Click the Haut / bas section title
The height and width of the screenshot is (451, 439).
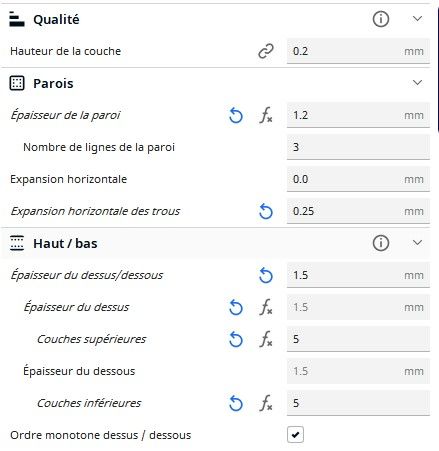click(x=65, y=244)
